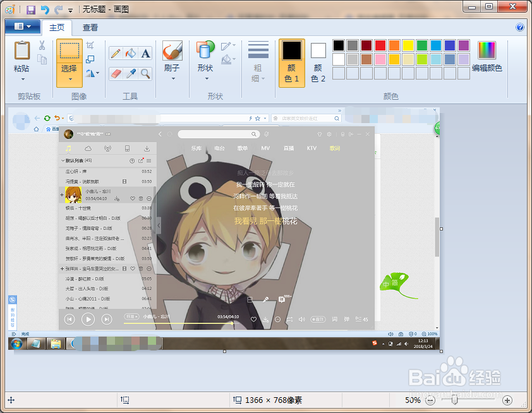Open Paint help

pos(519,27)
